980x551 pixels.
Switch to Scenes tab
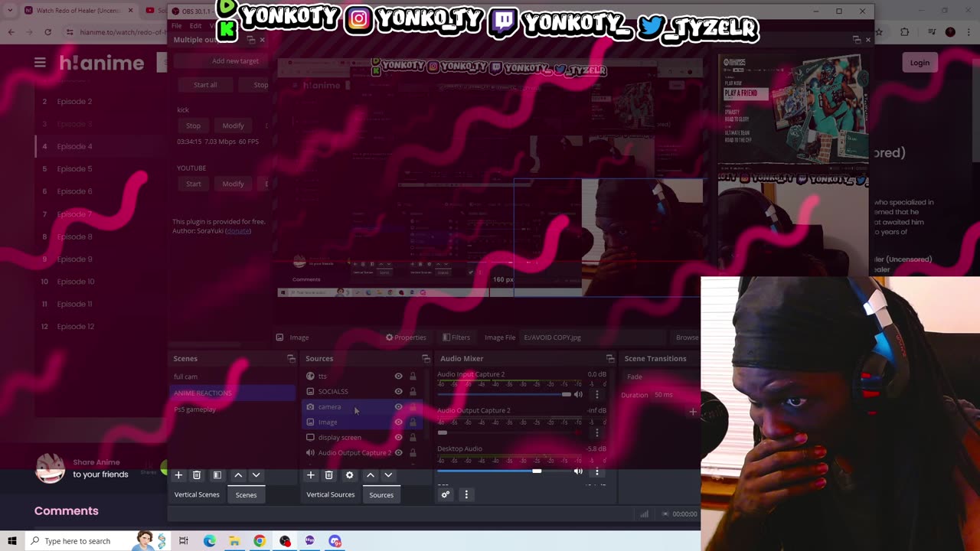tap(246, 495)
